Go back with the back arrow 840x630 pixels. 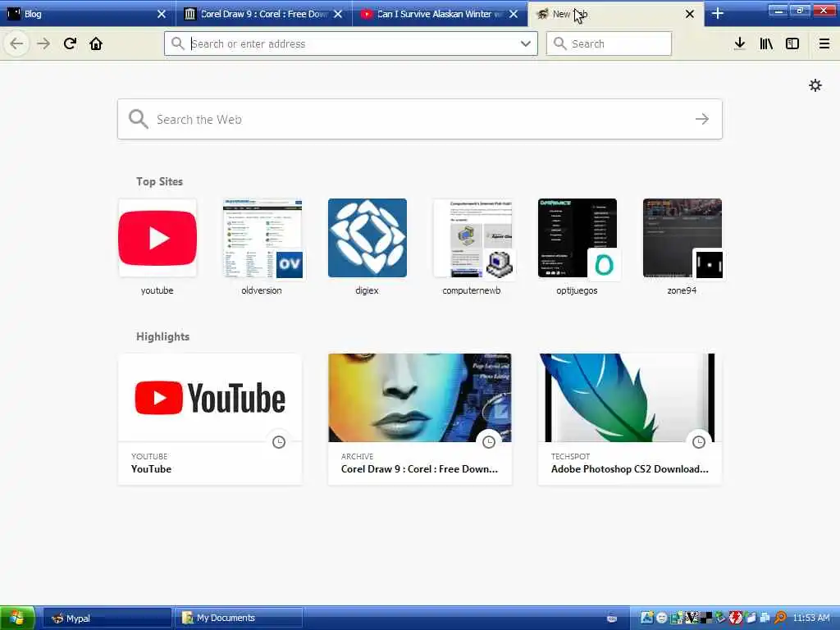pos(16,43)
